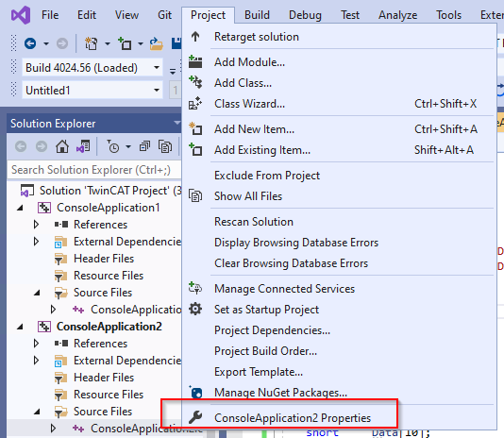Open the Git menu
Viewport: 504px width, 438px height.
pyautogui.click(x=164, y=15)
